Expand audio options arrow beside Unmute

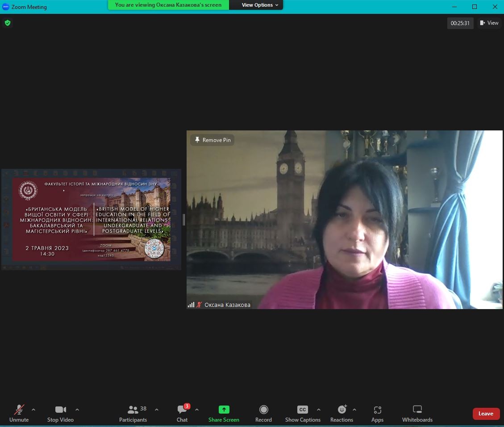(x=33, y=410)
